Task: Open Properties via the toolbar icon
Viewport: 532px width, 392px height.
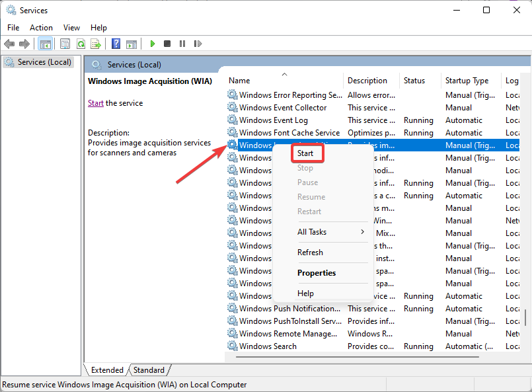Action: [64, 44]
